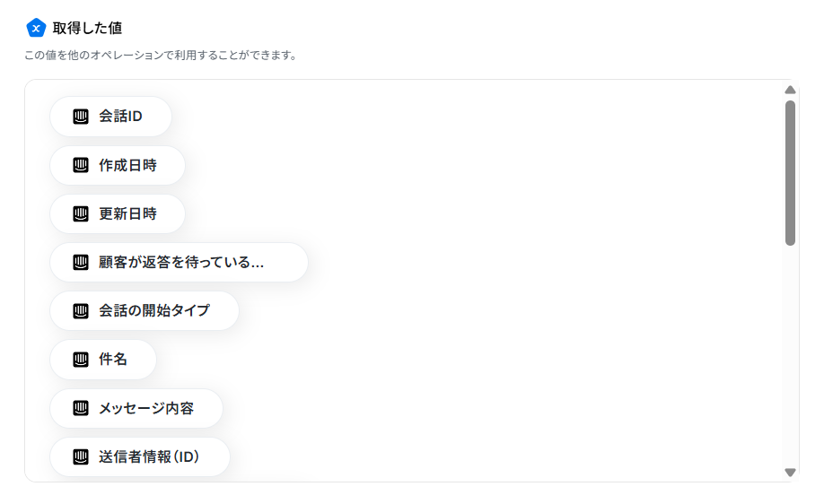Choose the 件名 value chip
This screenshot has height=504, width=824.
[x=103, y=360]
